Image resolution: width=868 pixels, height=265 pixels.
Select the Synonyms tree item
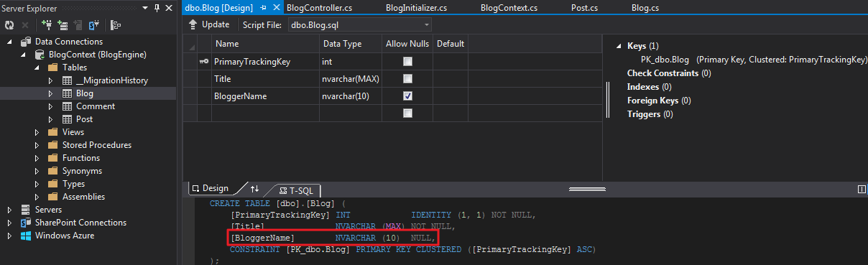[x=82, y=171]
